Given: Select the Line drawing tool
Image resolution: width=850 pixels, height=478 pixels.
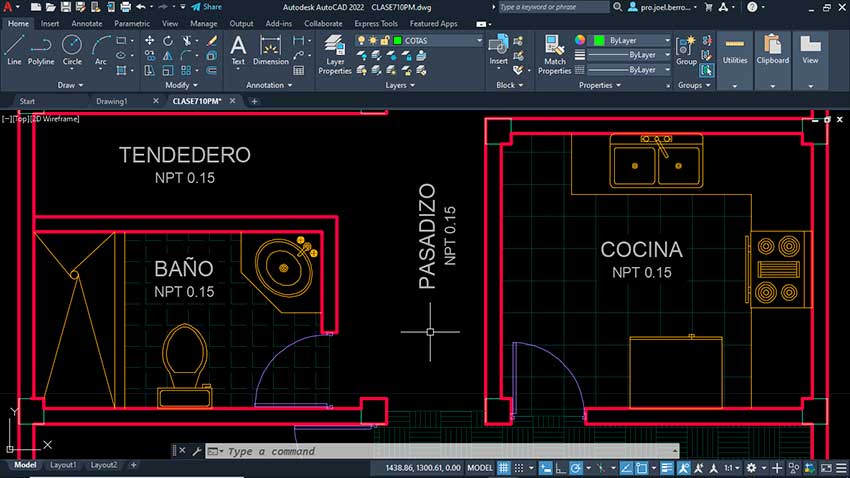Looking at the screenshot, I should point(14,48).
